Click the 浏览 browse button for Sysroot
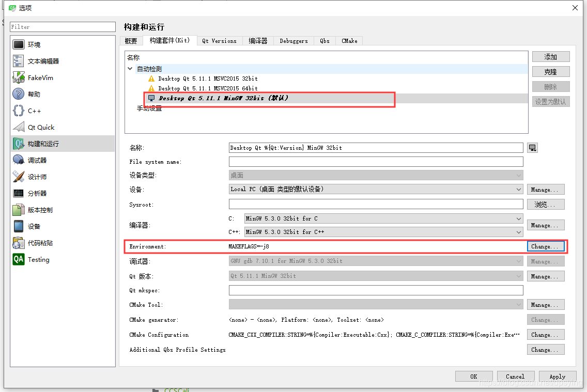Screen dimensions: 587x392 546,204
